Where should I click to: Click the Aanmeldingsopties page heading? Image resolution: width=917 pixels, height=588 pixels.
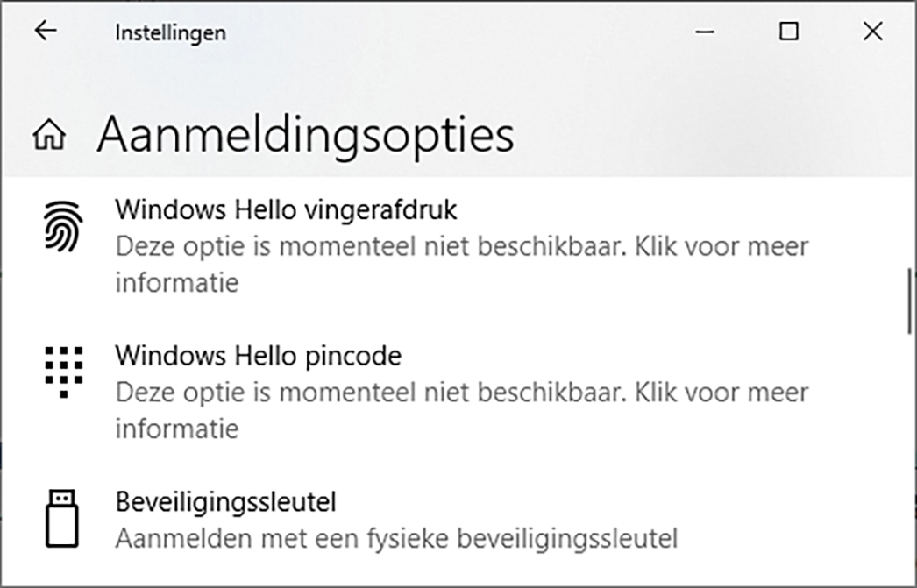[x=307, y=133]
